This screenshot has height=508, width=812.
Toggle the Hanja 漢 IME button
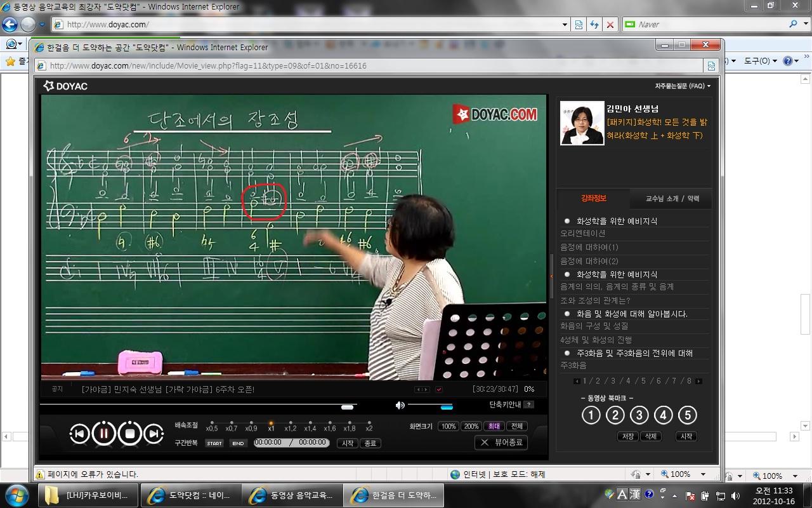[x=635, y=495]
